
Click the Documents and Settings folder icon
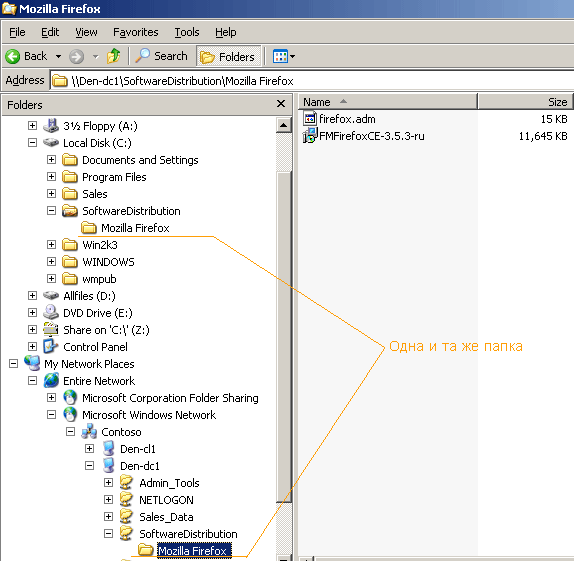click(x=70, y=160)
